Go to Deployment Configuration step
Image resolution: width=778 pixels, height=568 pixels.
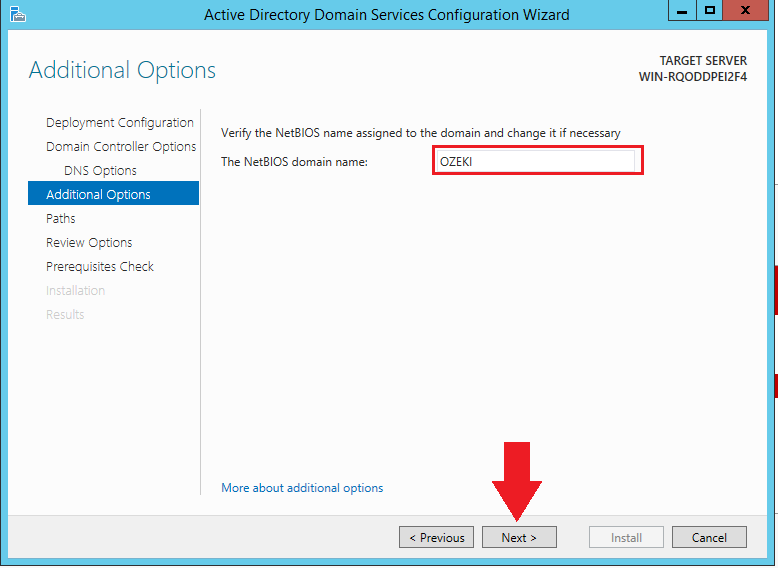click(x=119, y=123)
